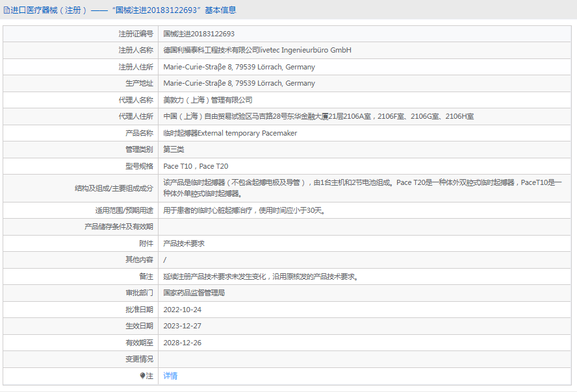Click the 生产地址 address value cell
The width and height of the screenshot is (577, 392).
tap(238, 83)
